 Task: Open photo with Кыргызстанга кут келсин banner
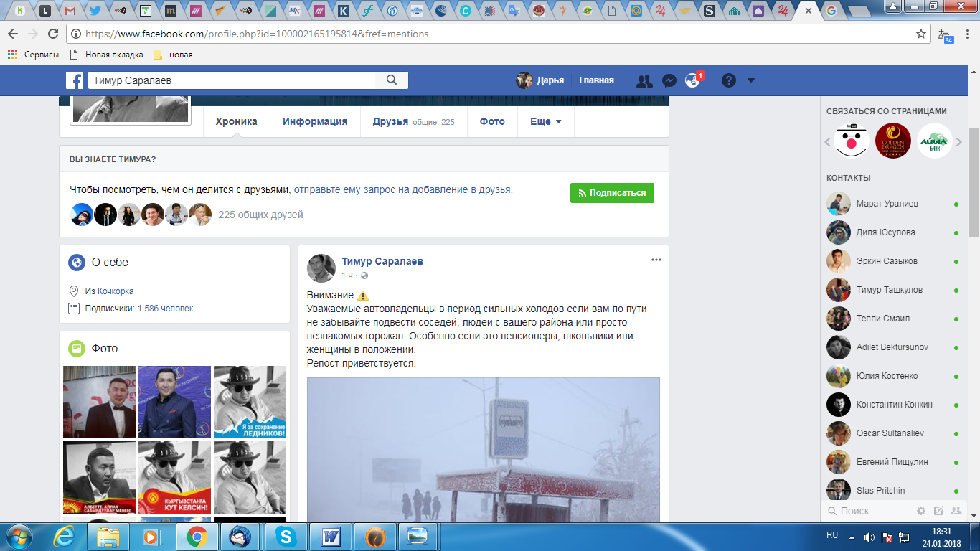pyautogui.click(x=174, y=477)
